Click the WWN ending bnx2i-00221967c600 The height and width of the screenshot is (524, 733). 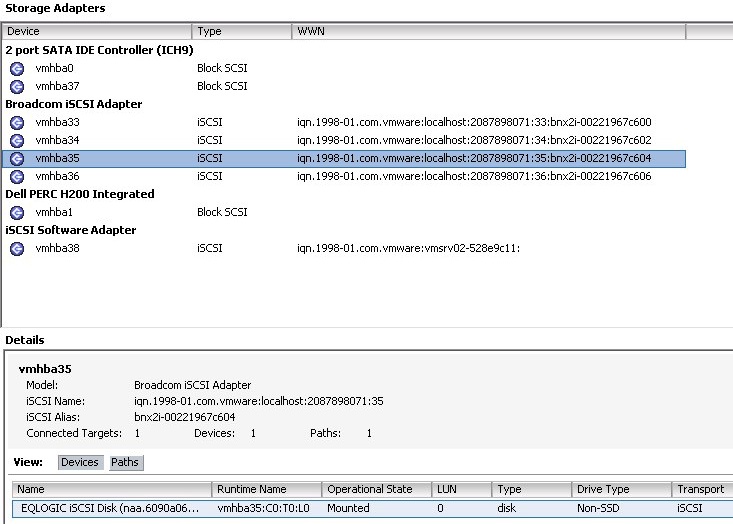pyautogui.click(x=474, y=122)
